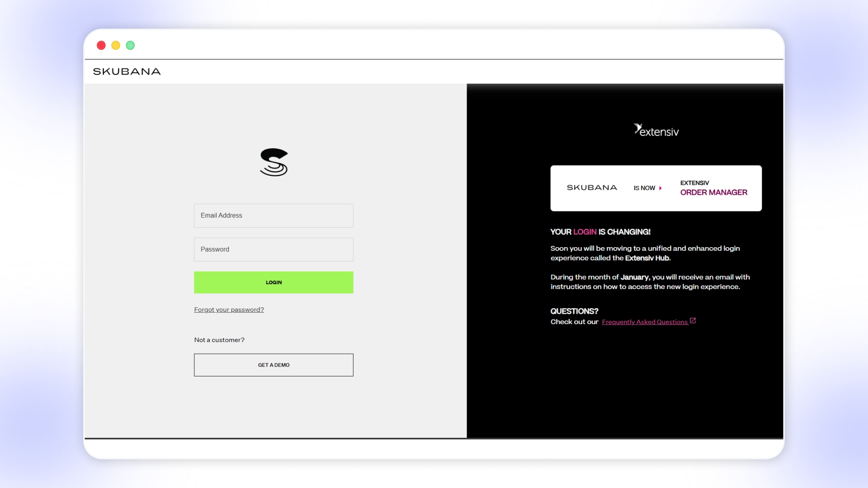Viewport: 868px width, 488px height.
Task: Click the GET A DEMO button
Action: pyautogui.click(x=274, y=365)
